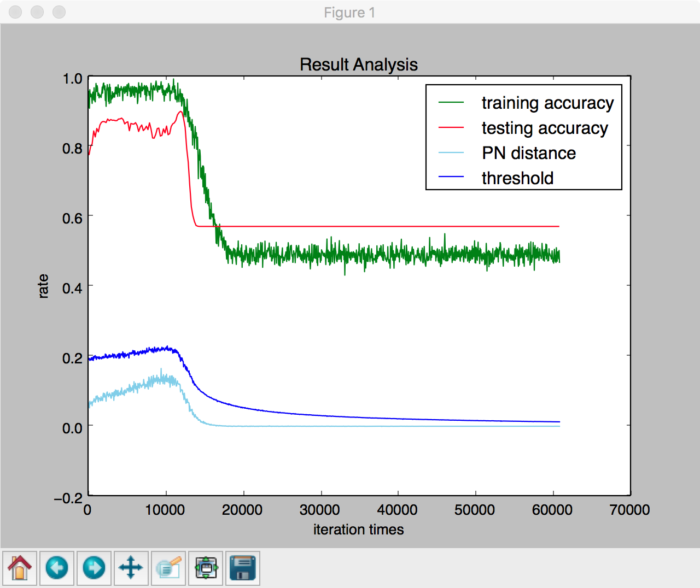Click the Home icon to reset the view
The width and height of the screenshot is (700, 588).
[20, 568]
